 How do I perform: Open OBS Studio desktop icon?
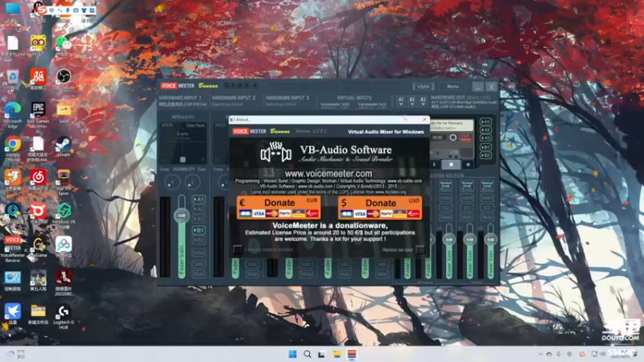64,79
